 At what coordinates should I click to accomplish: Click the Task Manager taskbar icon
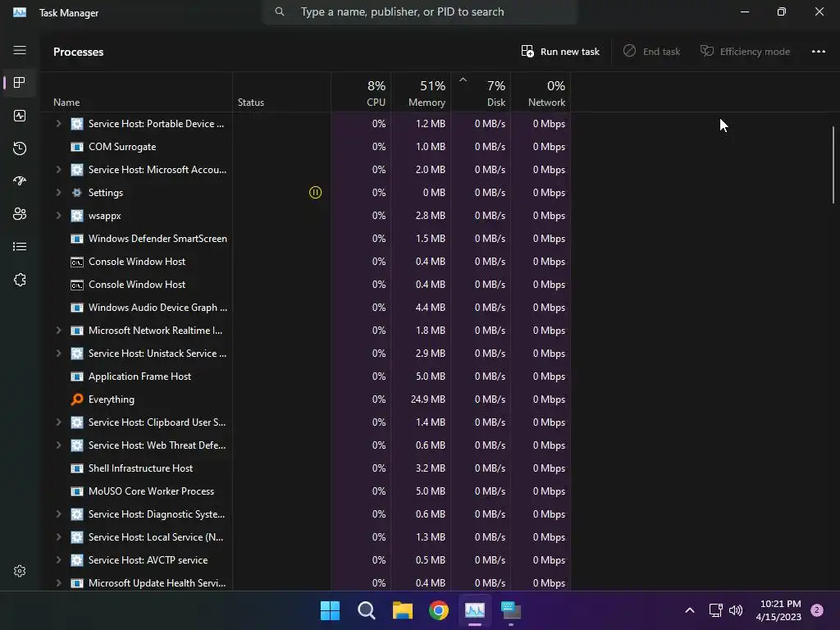[x=475, y=610]
